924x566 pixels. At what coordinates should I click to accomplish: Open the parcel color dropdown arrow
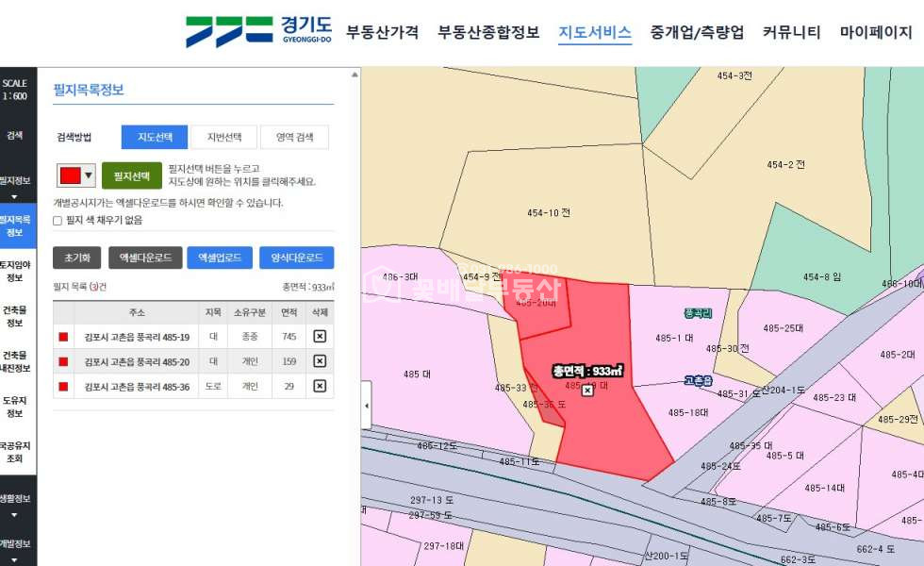click(x=89, y=175)
